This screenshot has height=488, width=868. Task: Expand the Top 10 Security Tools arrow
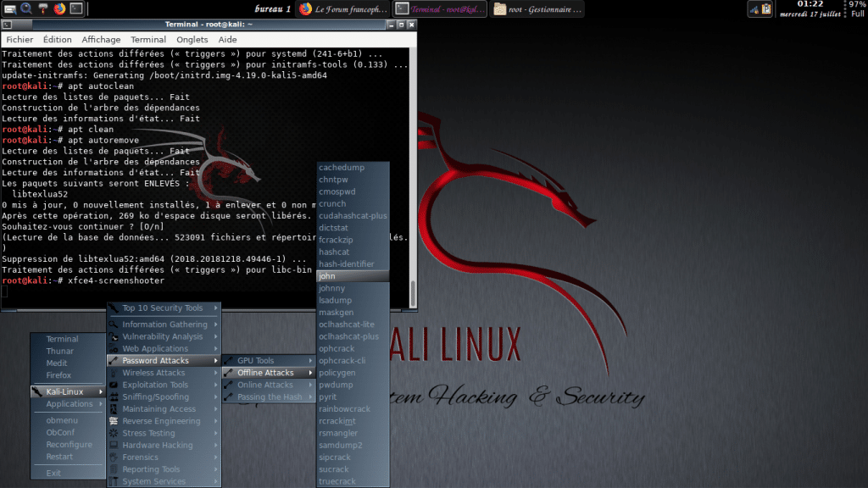(x=216, y=308)
